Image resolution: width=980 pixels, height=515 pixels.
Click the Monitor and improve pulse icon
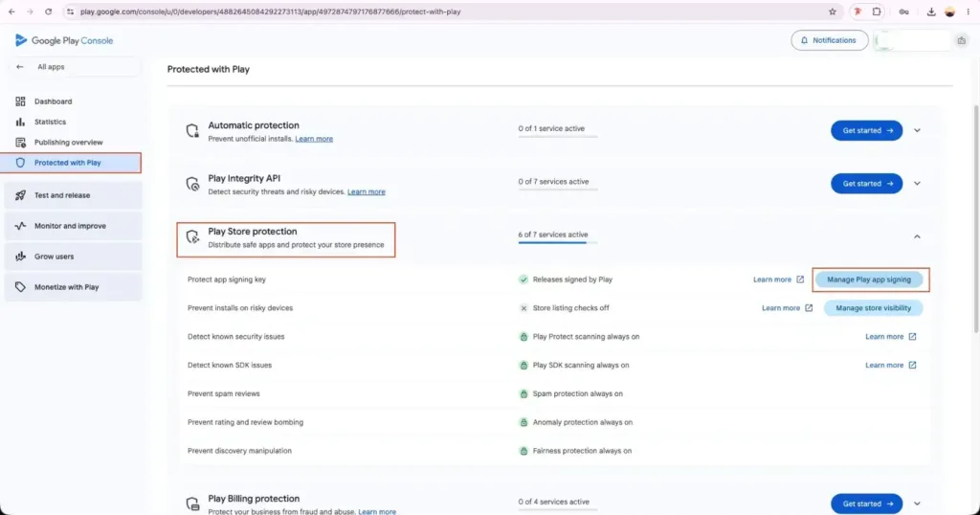click(x=21, y=226)
